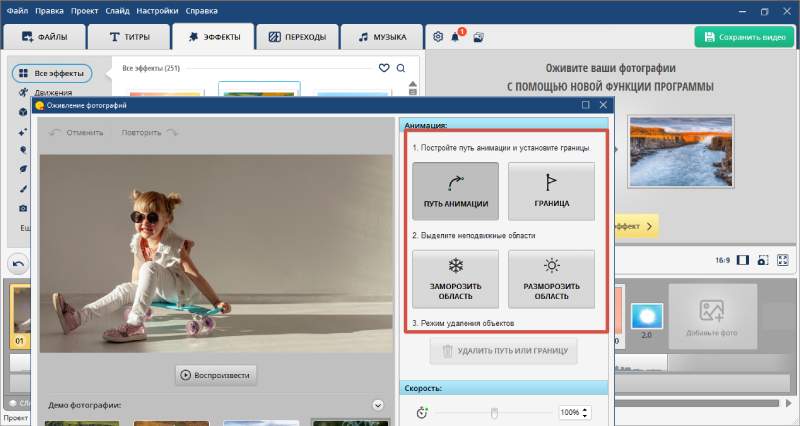Open settings gear icon in toolbar

coord(438,37)
